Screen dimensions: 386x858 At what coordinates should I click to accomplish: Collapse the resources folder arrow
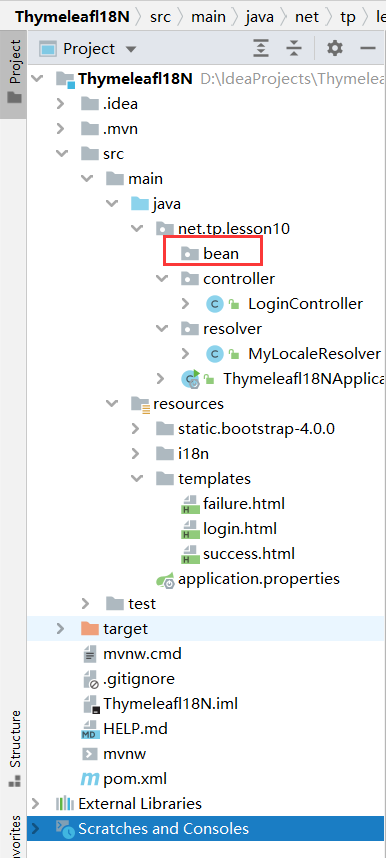point(112,404)
